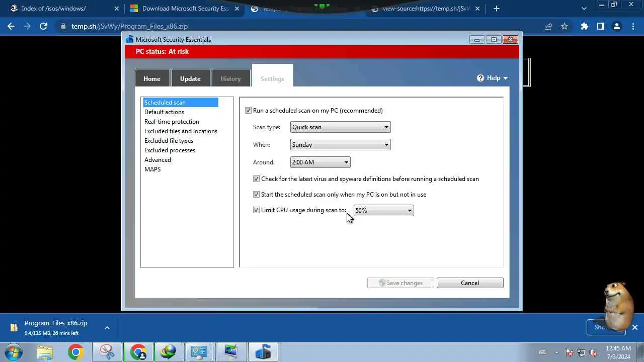Viewport: 644px width, 362px height.
Task: Toggle scan only when PC not in use checkbox
Action: (256, 195)
